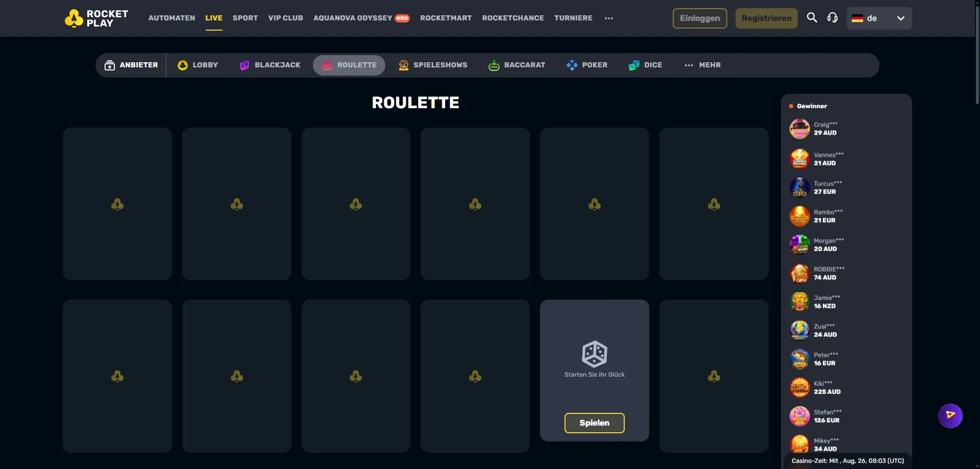This screenshot has height=469, width=980.
Task: Click Vannes*** winner game avatar
Action: 799,159
